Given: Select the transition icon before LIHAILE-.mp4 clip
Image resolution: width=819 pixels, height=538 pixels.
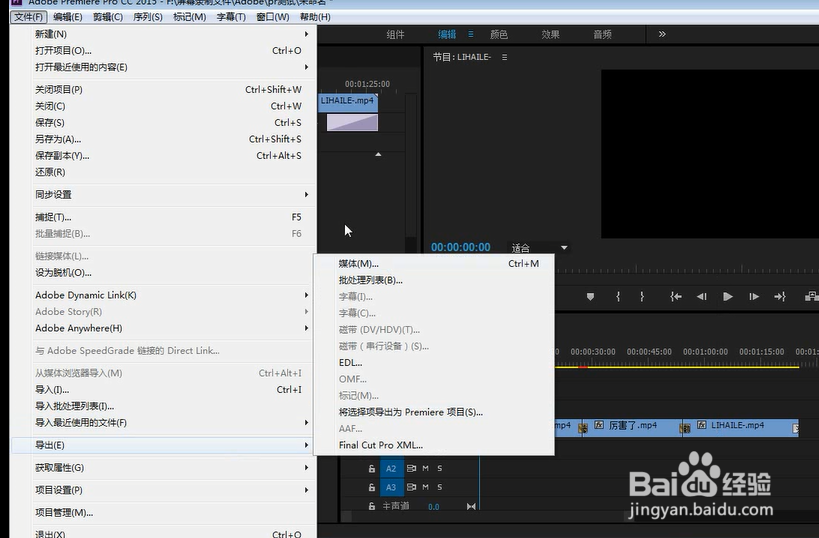Looking at the screenshot, I should 685,428.
